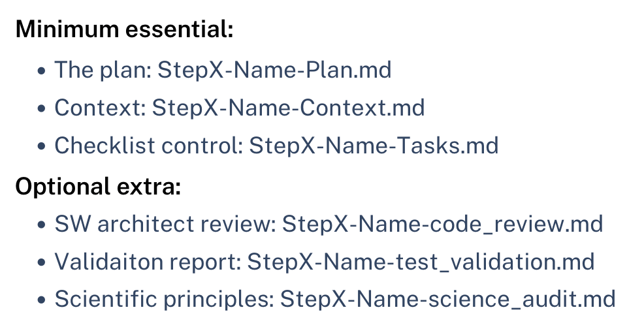The width and height of the screenshot is (644, 329).
Task: Click the bullet before "Checklist control"
Action: pyautogui.click(x=41, y=146)
